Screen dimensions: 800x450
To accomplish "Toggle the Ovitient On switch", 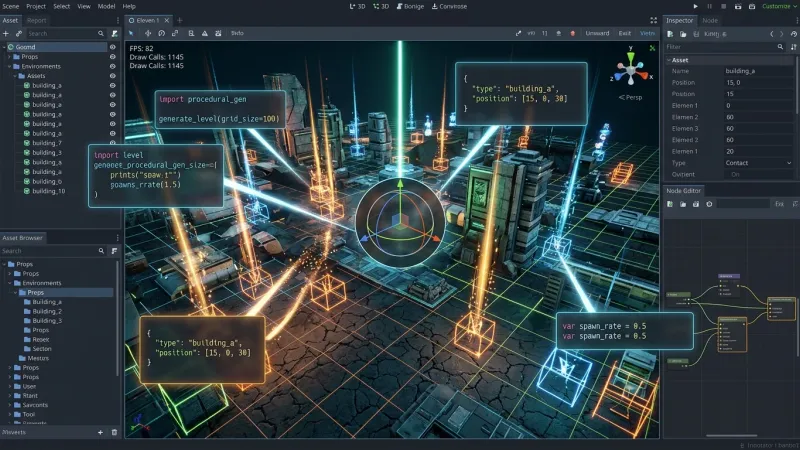I will pyautogui.click(x=735, y=174).
